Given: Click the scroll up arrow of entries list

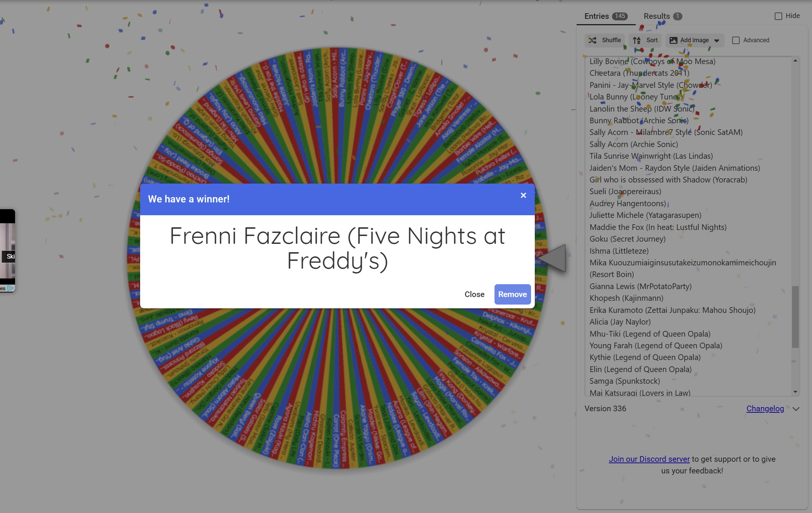Looking at the screenshot, I should click(x=795, y=61).
